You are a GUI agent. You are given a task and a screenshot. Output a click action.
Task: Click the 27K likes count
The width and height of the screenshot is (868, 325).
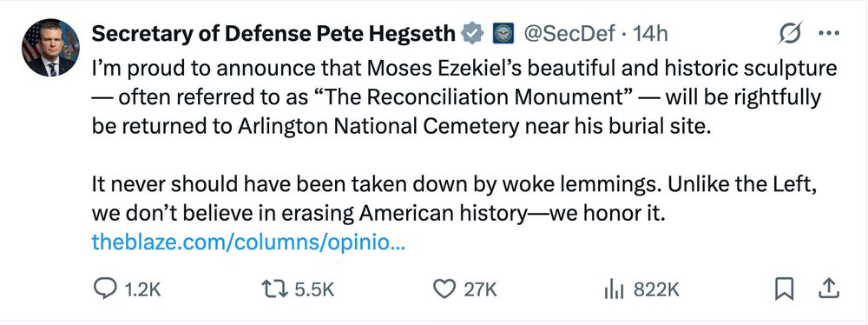(480, 289)
